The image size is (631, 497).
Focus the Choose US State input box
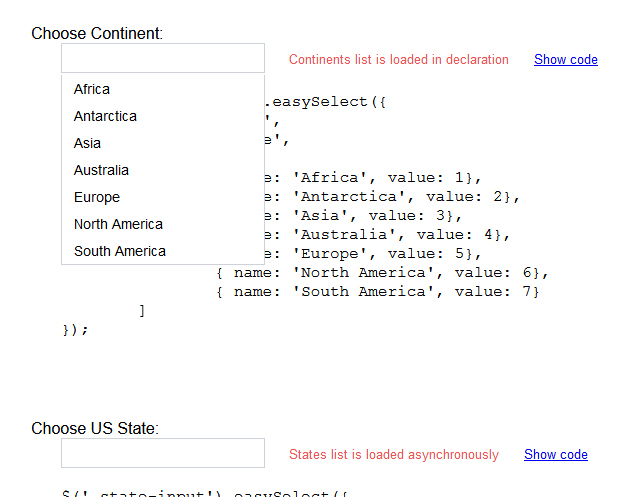coord(162,453)
